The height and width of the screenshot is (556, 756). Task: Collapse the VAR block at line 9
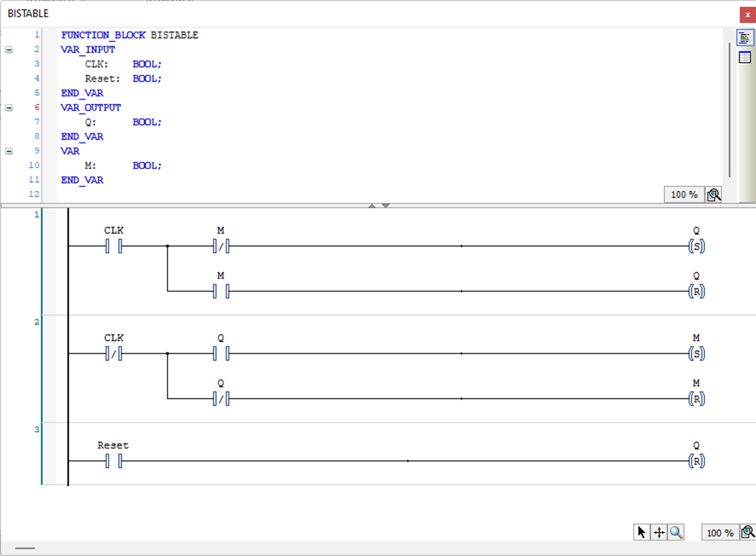(9, 151)
